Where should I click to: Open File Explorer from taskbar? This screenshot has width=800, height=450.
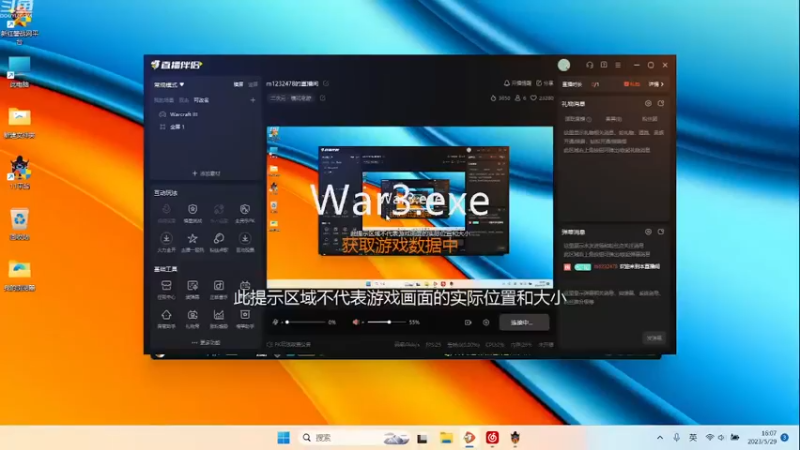(x=446, y=438)
